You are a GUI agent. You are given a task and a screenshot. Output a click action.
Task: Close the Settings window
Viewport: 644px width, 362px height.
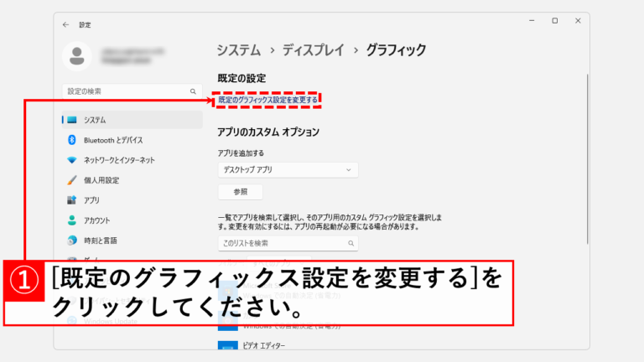[x=578, y=20]
